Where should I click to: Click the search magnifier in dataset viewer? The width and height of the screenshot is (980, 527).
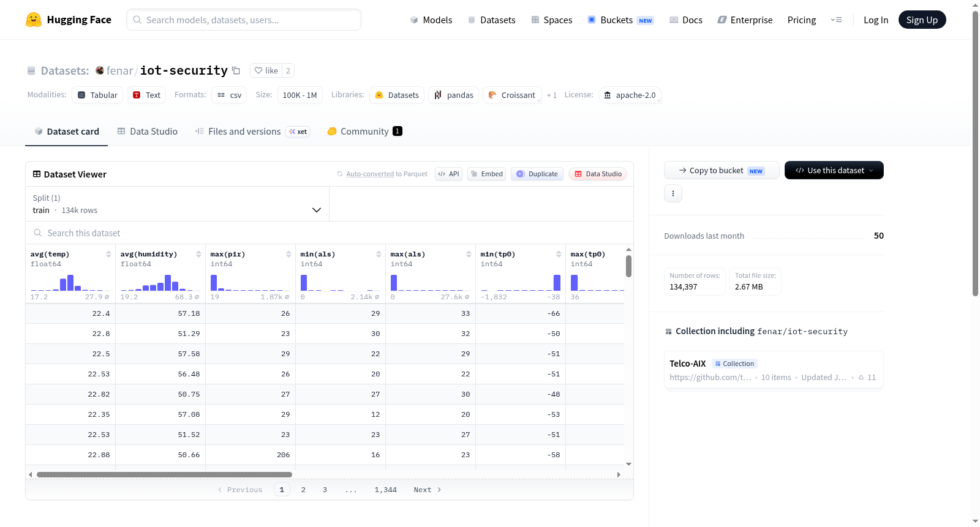click(38, 233)
